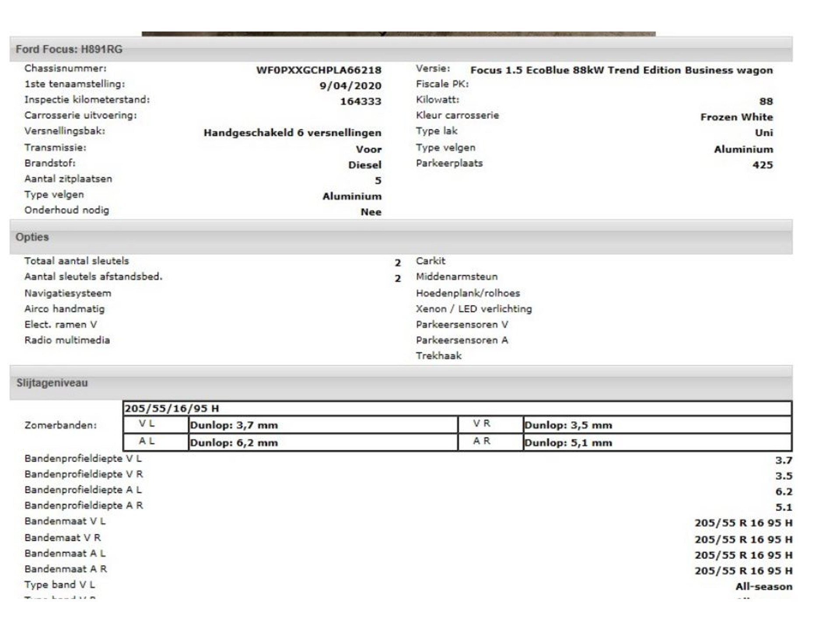The height and width of the screenshot is (630, 840).
Task: Click Bandenprofieldiepte V R value 3.5
Action: [784, 476]
